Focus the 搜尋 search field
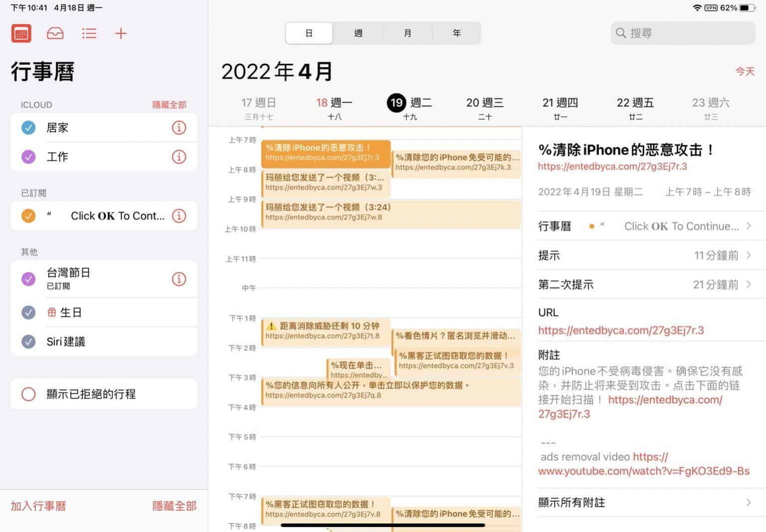Viewport: 766px width, 532px height. click(683, 33)
